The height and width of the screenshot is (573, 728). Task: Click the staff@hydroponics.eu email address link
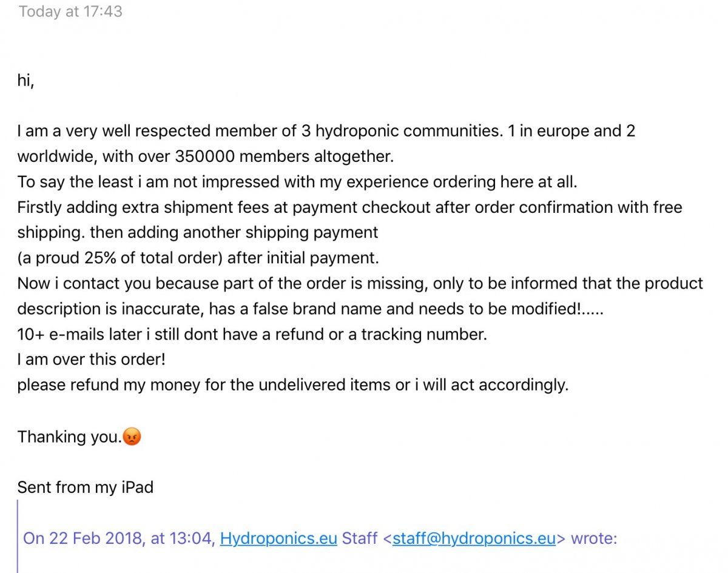click(474, 538)
